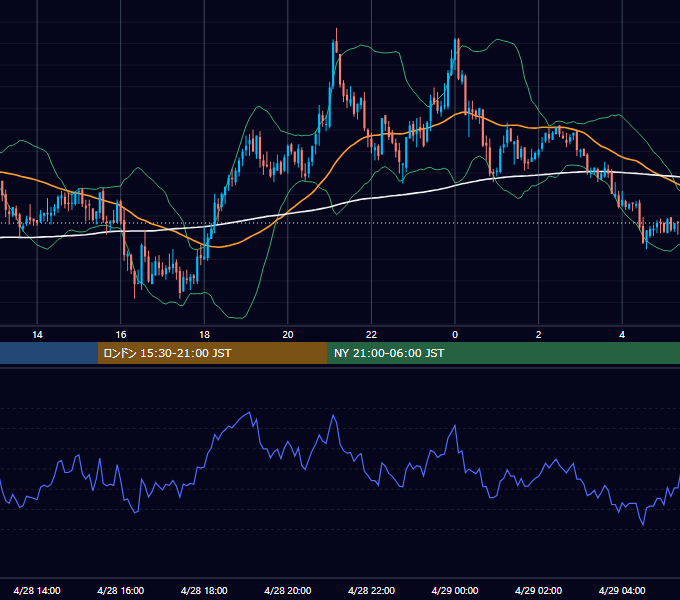Click the 4/28 16:00 time label

click(x=121, y=590)
